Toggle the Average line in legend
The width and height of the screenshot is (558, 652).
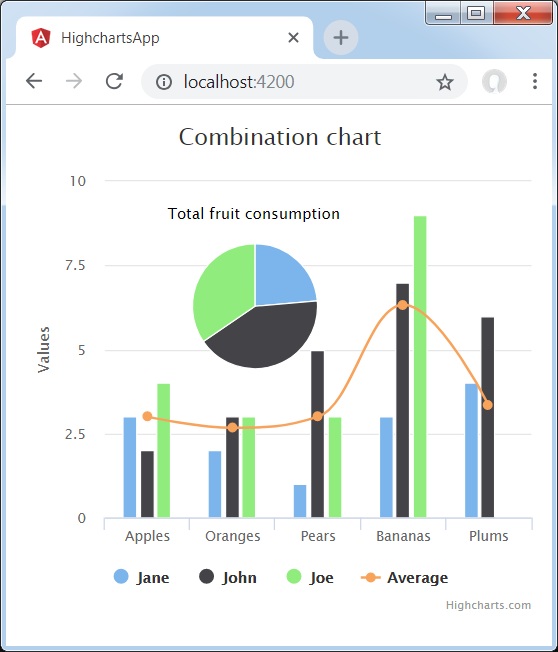pyautogui.click(x=405, y=577)
